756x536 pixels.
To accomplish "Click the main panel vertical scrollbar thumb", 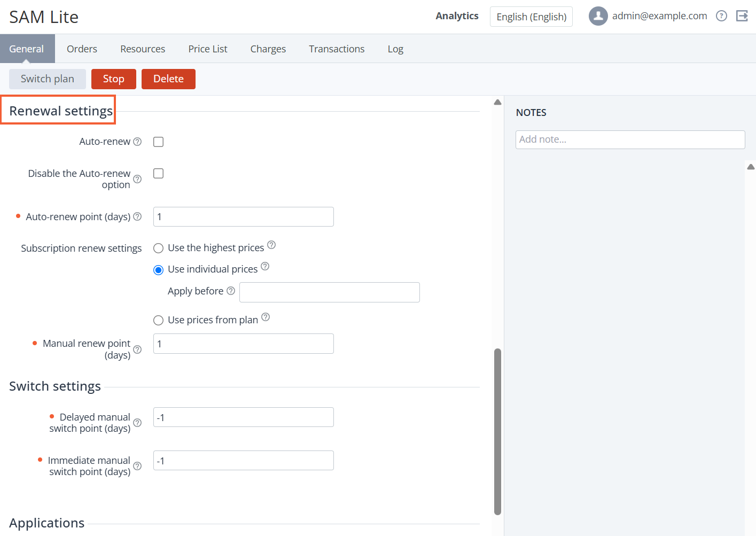I will [497, 432].
